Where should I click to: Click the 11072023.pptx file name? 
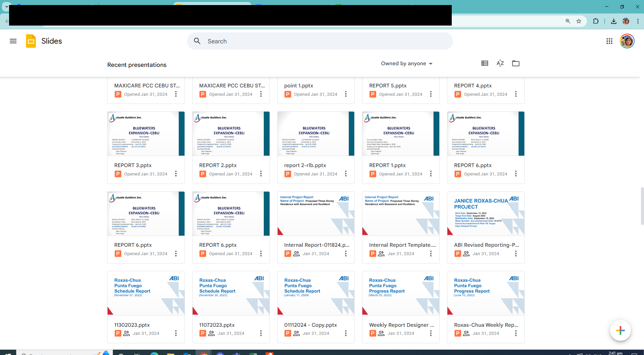(217, 325)
